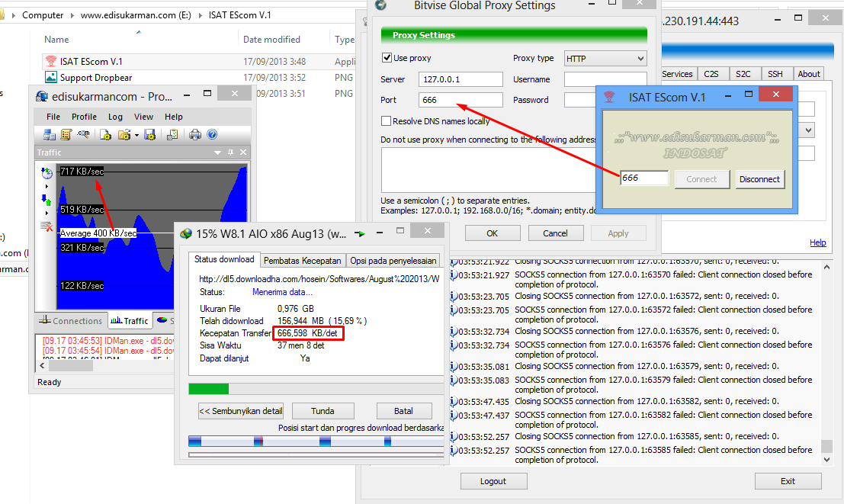Click the Proxifier log horizontal scrollbar
Viewport: 844px width, 504px height.
(70, 366)
